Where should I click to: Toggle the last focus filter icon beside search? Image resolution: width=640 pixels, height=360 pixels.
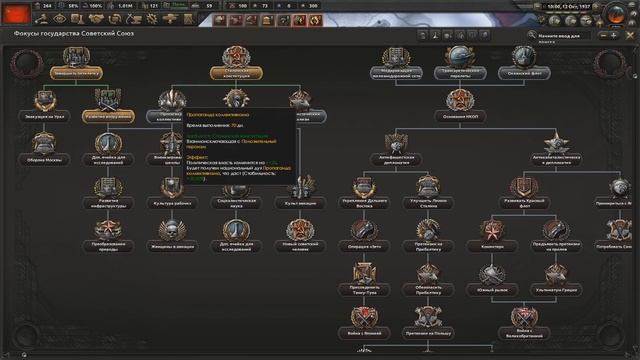(x=484, y=36)
